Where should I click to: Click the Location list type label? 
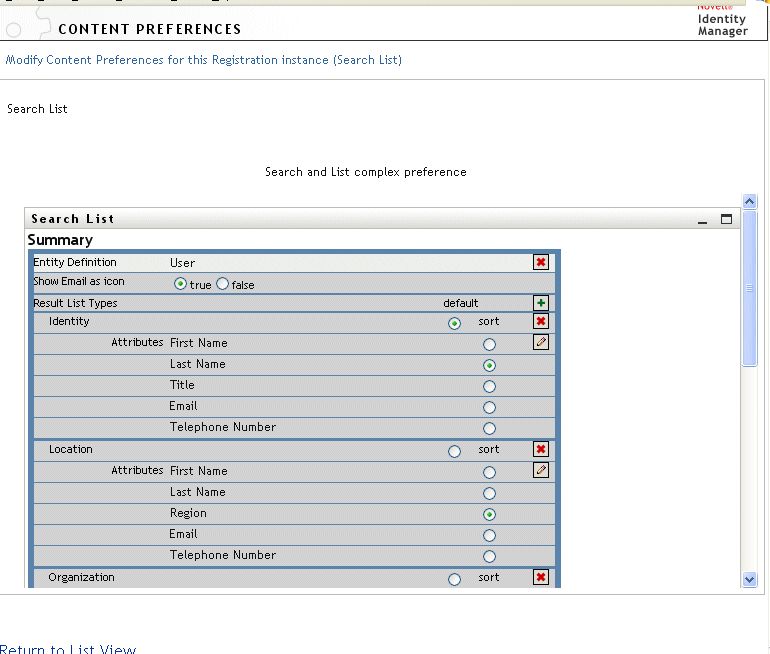tap(70, 449)
